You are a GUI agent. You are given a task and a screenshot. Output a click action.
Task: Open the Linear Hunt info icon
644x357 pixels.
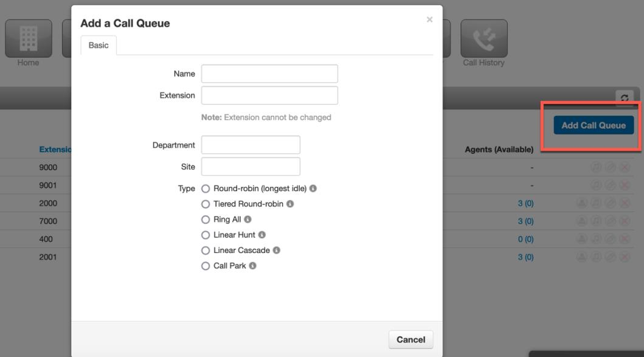point(262,235)
